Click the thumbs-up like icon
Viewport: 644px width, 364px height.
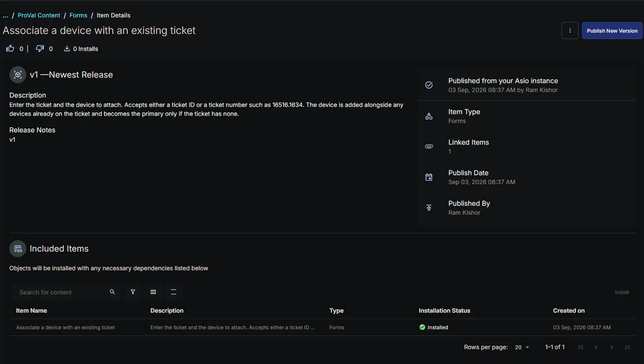(10, 48)
